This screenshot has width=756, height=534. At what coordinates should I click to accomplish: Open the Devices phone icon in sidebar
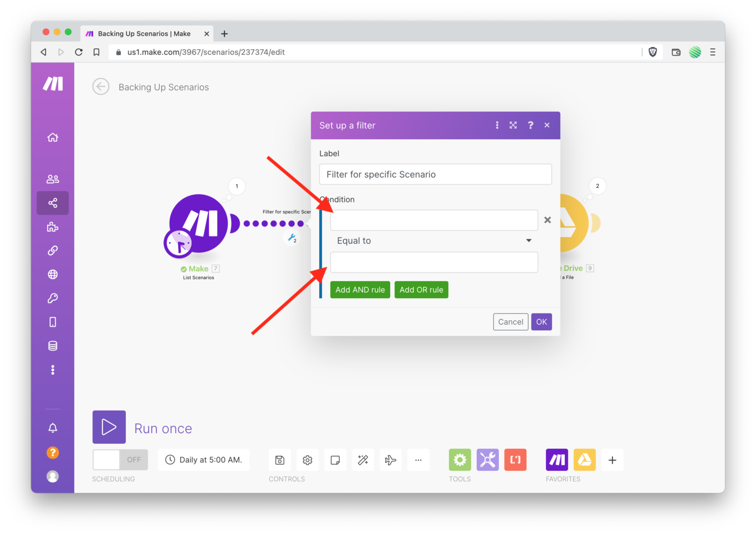[x=53, y=322]
